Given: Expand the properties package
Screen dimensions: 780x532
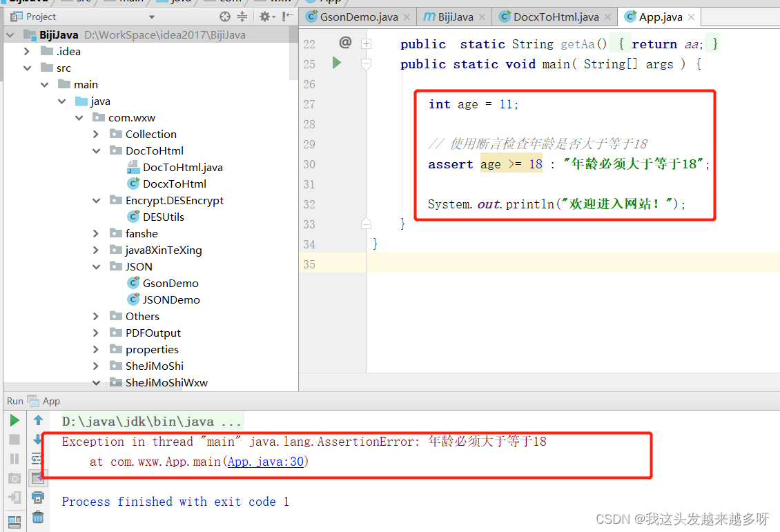Looking at the screenshot, I should [x=96, y=350].
